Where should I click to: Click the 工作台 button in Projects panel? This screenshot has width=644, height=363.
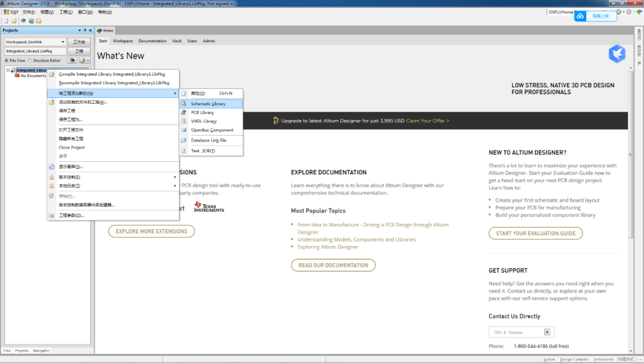coord(79,42)
